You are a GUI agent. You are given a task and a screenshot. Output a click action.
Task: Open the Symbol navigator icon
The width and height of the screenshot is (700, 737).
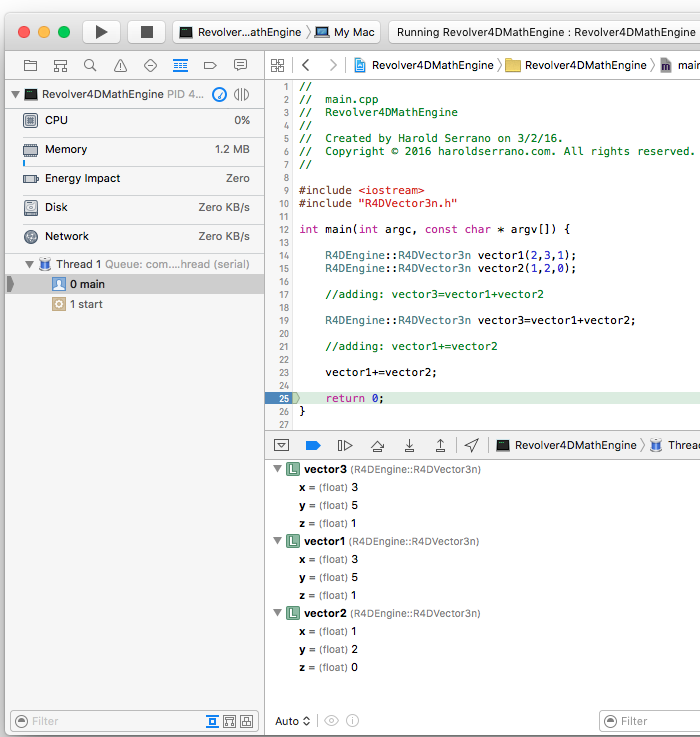pos(60,65)
